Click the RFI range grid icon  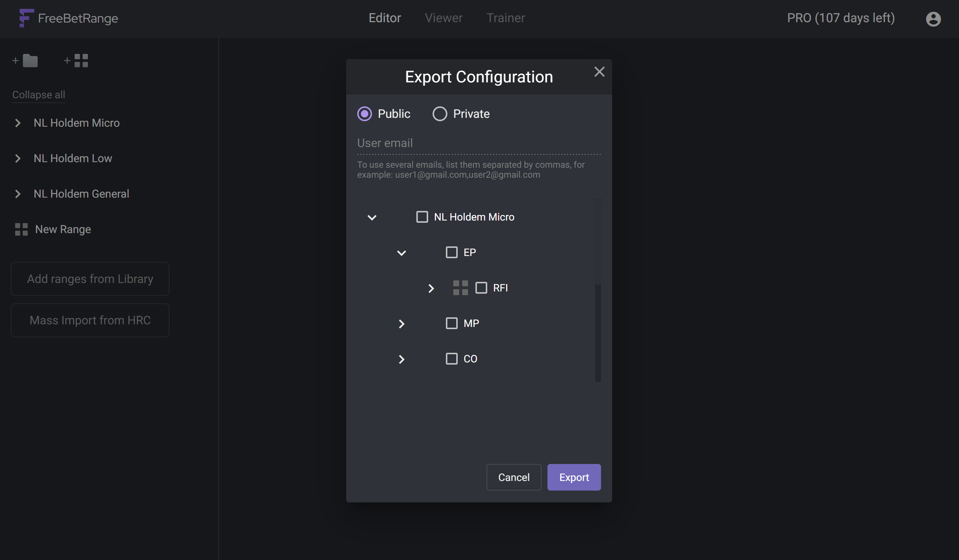click(460, 288)
